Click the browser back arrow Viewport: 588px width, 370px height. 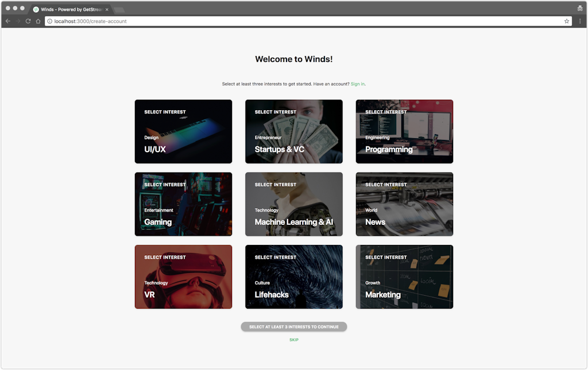pyautogui.click(x=8, y=21)
